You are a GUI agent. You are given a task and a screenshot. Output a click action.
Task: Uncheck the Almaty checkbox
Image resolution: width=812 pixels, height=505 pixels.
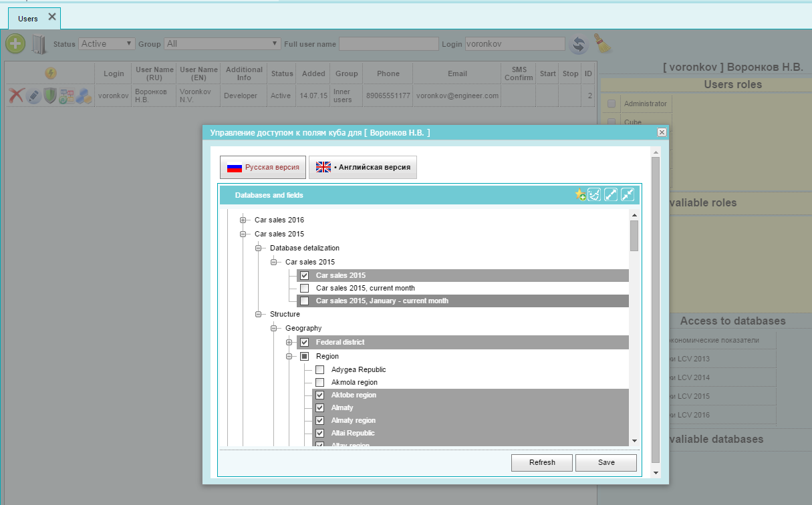319,407
